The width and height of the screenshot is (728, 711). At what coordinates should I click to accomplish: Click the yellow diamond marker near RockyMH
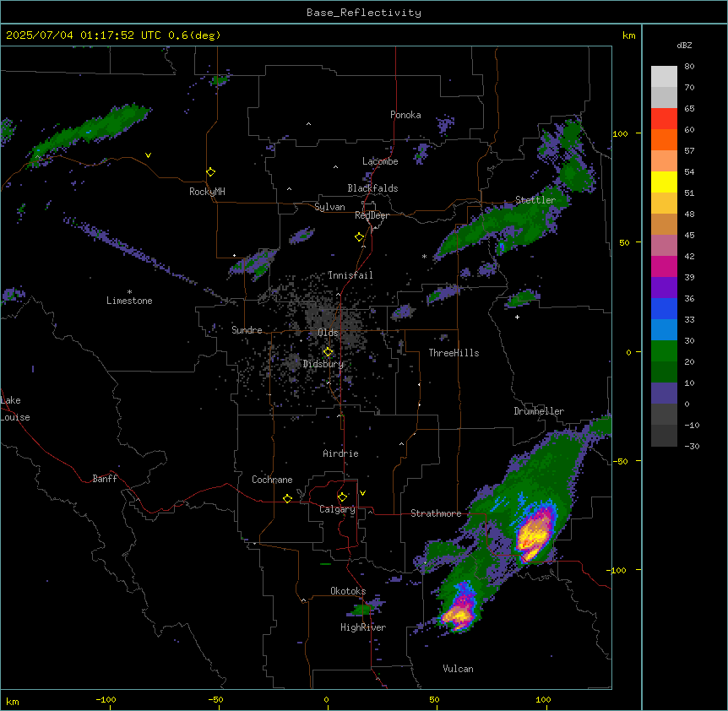click(x=210, y=172)
